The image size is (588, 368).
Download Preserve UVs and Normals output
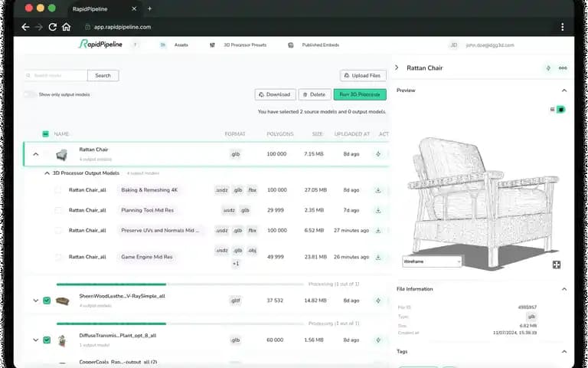[378, 231]
